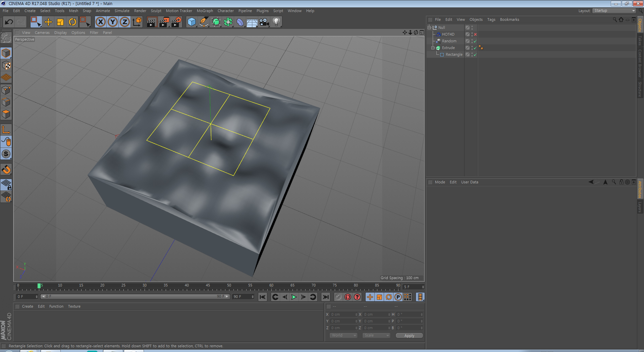This screenshot has height=352, width=644.
Task: Click the Undo arrow icon
Action: [9, 22]
